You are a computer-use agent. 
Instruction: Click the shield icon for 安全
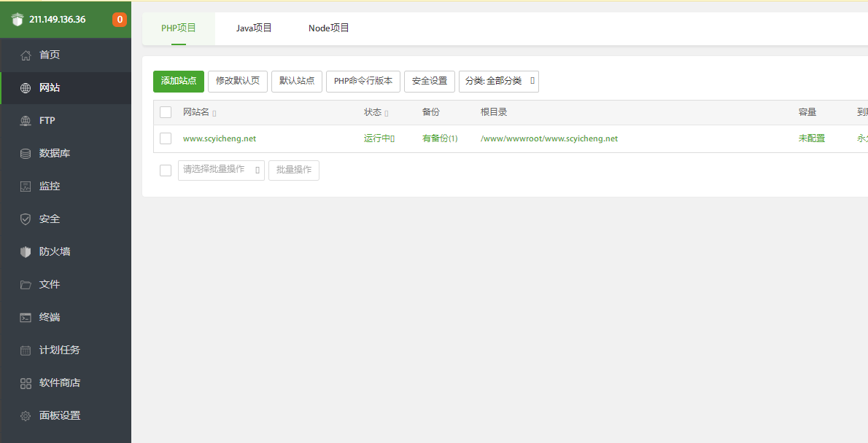coord(26,219)
